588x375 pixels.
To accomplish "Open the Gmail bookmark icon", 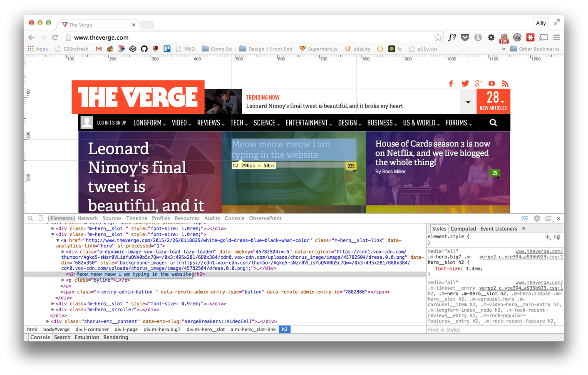I will tap(99, 49).
